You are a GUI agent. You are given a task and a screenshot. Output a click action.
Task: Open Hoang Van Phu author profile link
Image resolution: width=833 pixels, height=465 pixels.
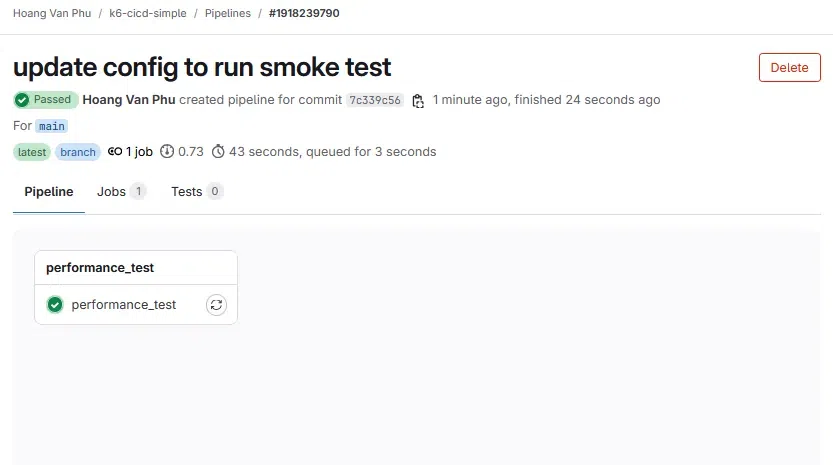pos(129,100)
